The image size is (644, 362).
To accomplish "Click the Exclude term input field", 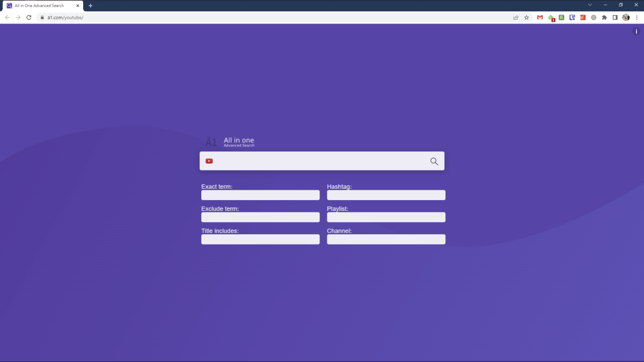I will tap(260, 217).
